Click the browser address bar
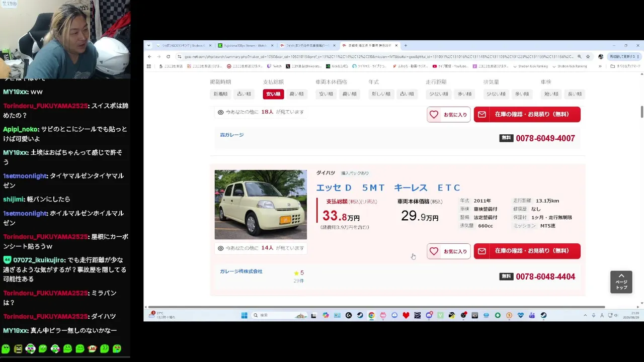The width and height of the screenshot is (644, 362). 377,57
